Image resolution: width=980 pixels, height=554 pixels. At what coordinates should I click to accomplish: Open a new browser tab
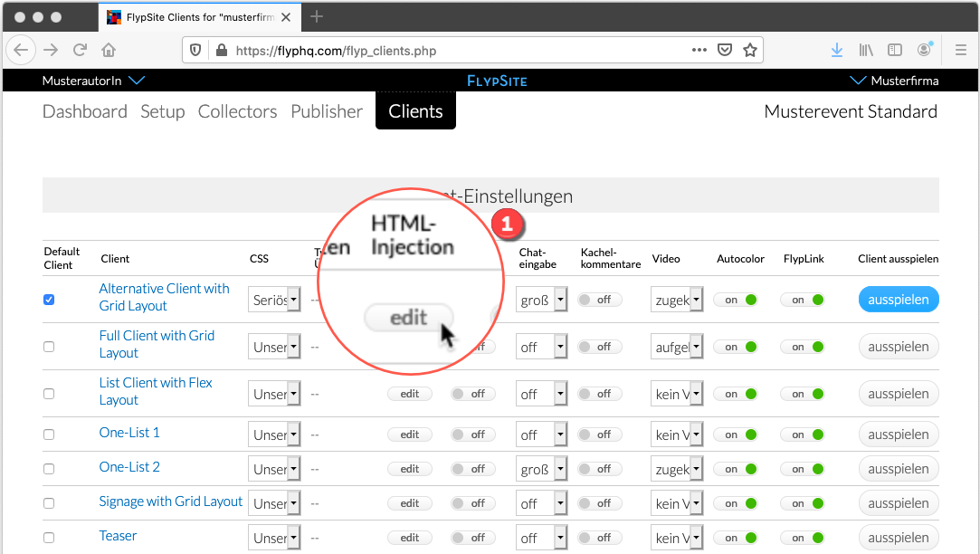point(317,17)
